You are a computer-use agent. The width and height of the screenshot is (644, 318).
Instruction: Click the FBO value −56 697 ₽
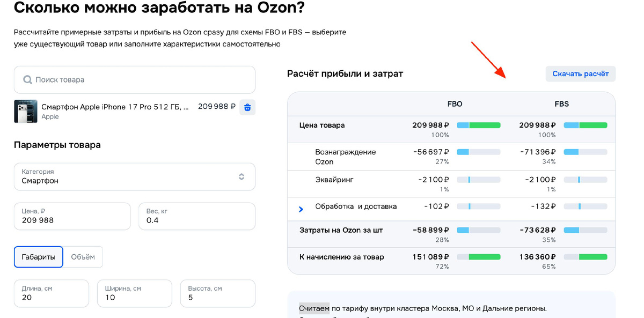431,152
